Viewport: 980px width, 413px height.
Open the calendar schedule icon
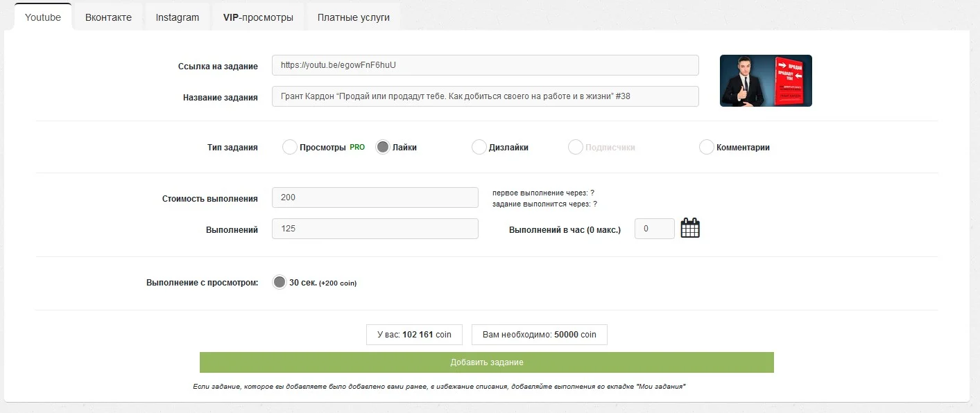click(x=690, y=228)
